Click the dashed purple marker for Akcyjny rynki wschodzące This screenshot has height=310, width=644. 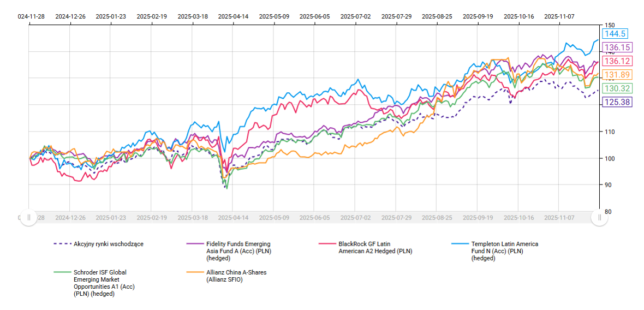[61, 244]
